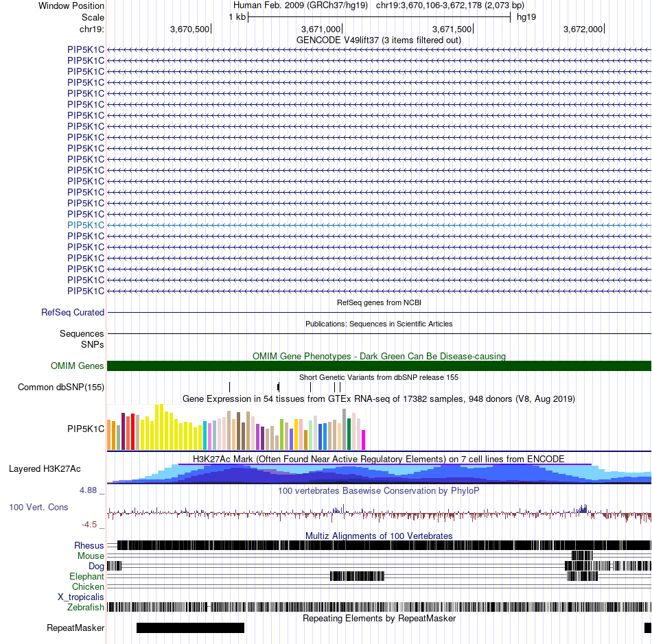The height and width of the screenshot is (644, 652).
Task: Click PIP5K1C label beside GTEx bar chart
Action: click(86, 429)
